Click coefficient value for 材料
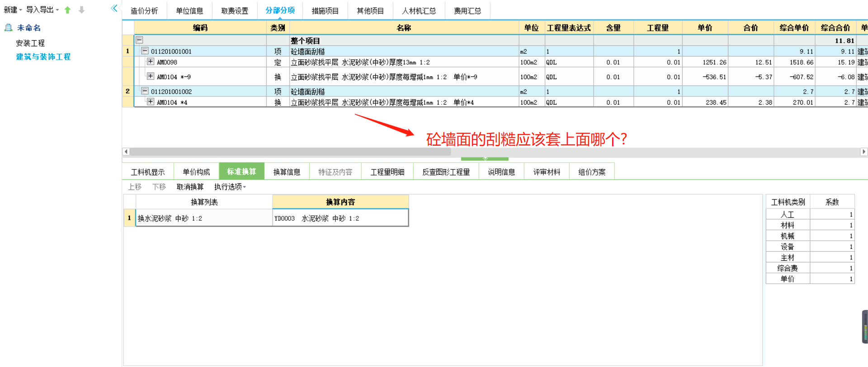 click(832, 225)
